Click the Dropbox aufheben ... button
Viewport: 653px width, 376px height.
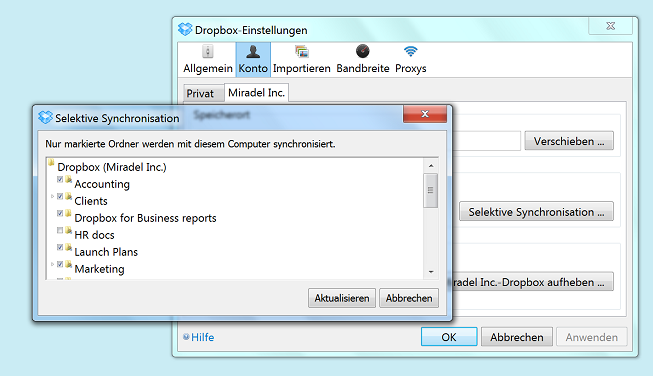click(x=533, y=282)
